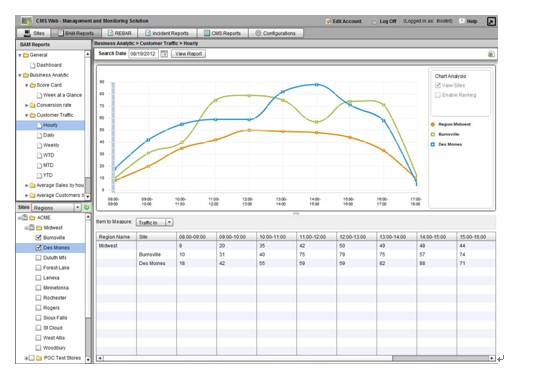Screen dimensions: 538x382
Task: Collapse the General folder arrow
Action: tap(20, 55)
